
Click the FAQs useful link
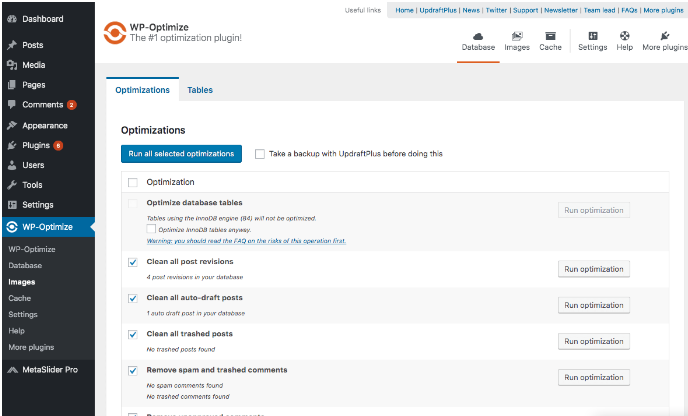click(x=629, y=10)
